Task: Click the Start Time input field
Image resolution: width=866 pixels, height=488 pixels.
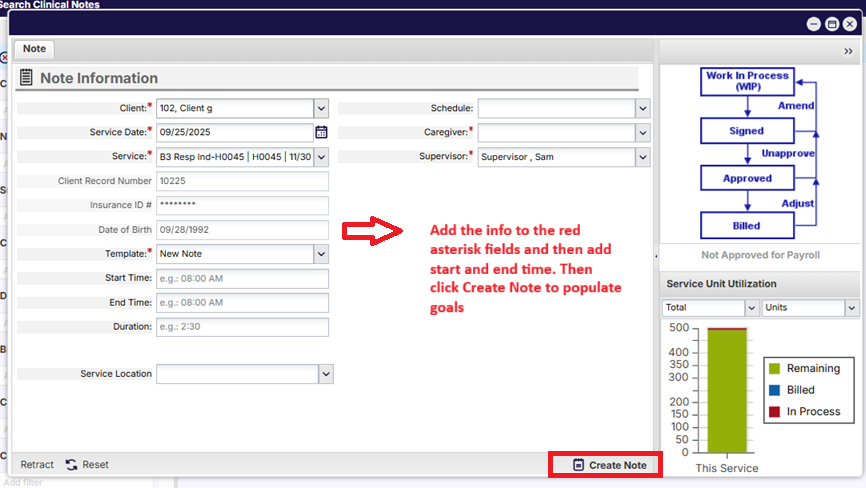Action: 242,278
